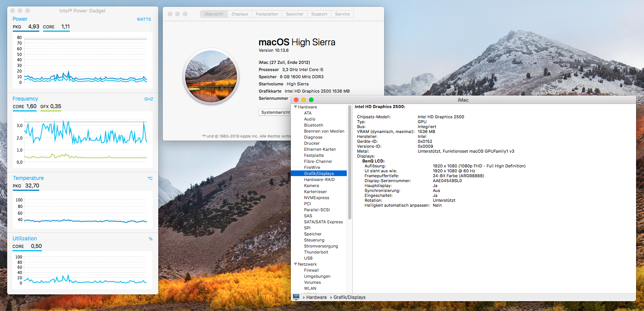
Task: Select WLAN under Netzwerk
Action: (x=310, y=288)
